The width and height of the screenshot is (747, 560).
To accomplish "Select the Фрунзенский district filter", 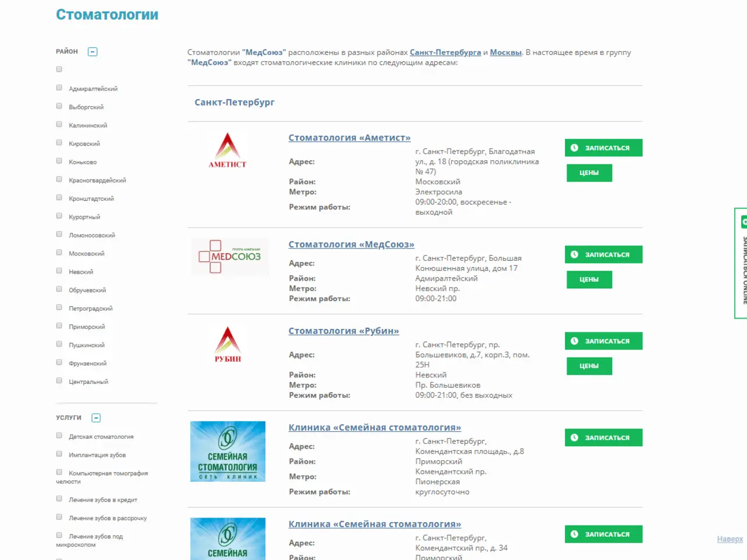I will [x=59, y=362].
